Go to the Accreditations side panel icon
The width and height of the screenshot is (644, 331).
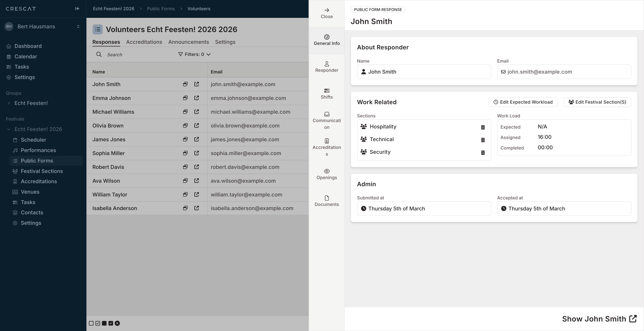tap(326, 147)
